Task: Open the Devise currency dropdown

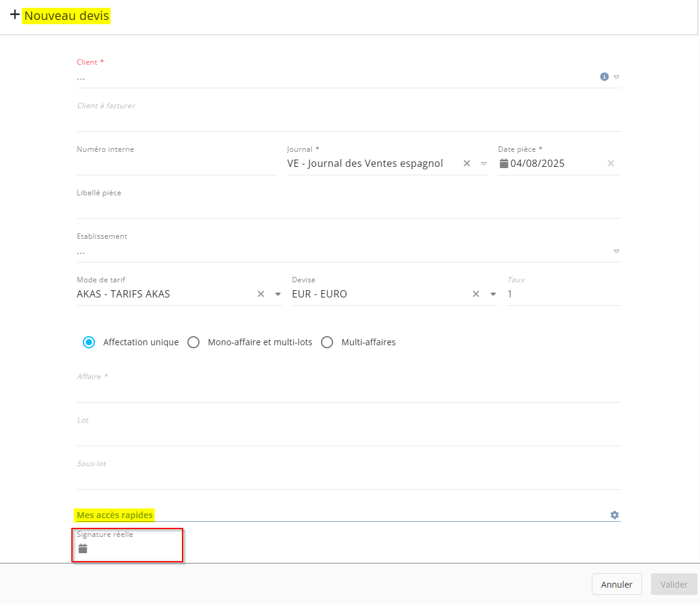Action: tap(493, 294)
